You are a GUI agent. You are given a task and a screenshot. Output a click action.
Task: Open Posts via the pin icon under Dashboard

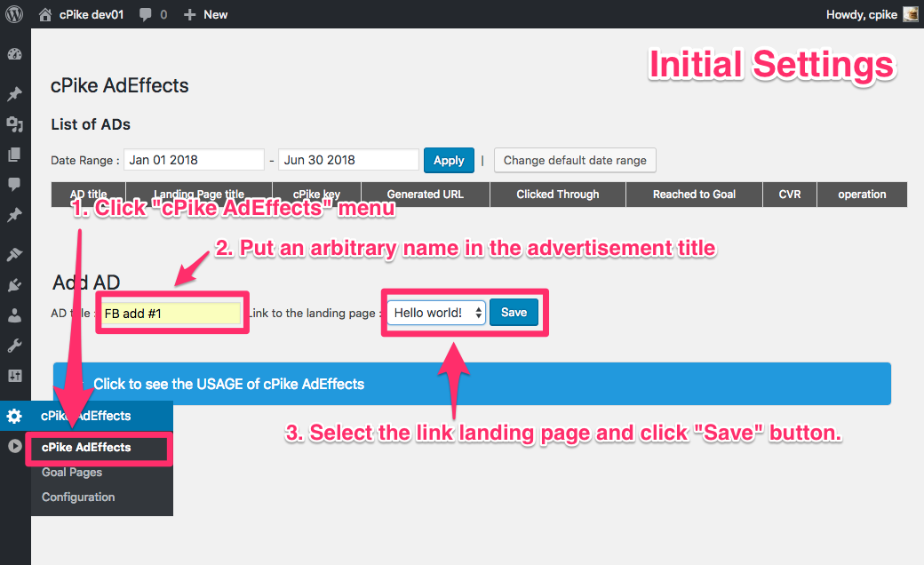pos(15,93)
